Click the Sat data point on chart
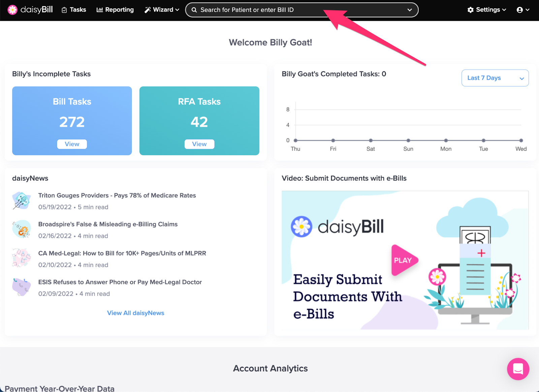 click(371, 140)
